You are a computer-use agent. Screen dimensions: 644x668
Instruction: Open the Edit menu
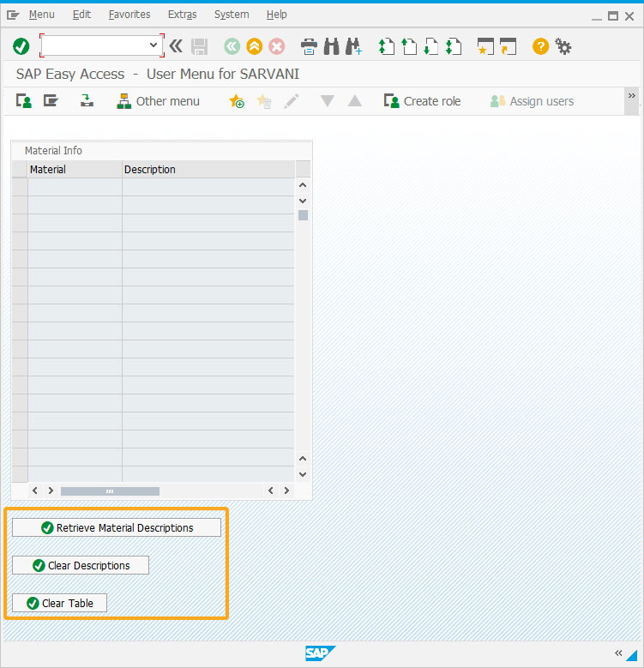click(x=81, y=15)
